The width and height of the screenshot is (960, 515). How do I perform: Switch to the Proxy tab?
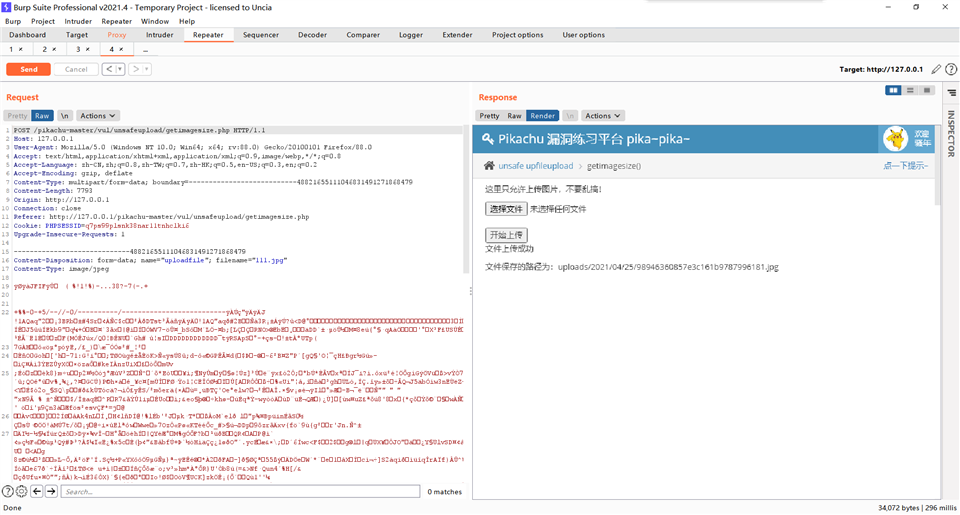[x=116, y=35]
